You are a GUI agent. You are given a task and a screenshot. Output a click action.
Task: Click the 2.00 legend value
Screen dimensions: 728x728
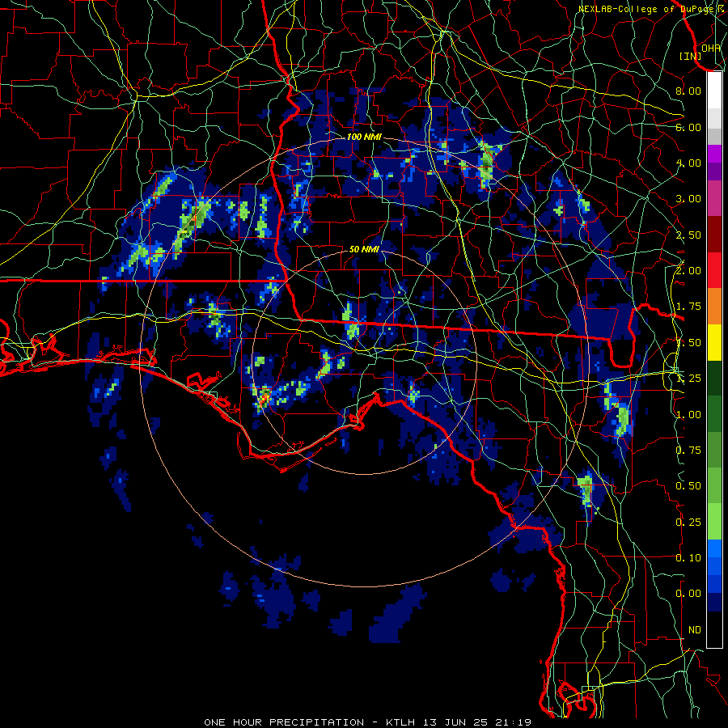click(x=688, y=271)
